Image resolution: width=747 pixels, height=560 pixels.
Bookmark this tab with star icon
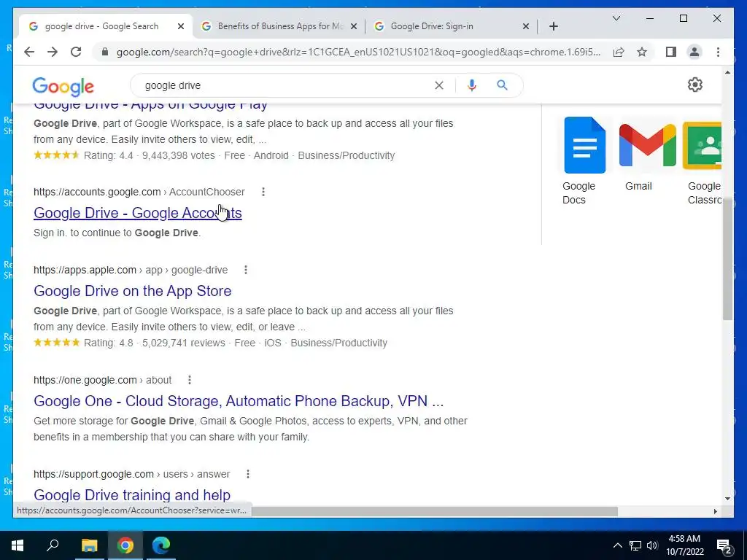[x=642, y=52]
